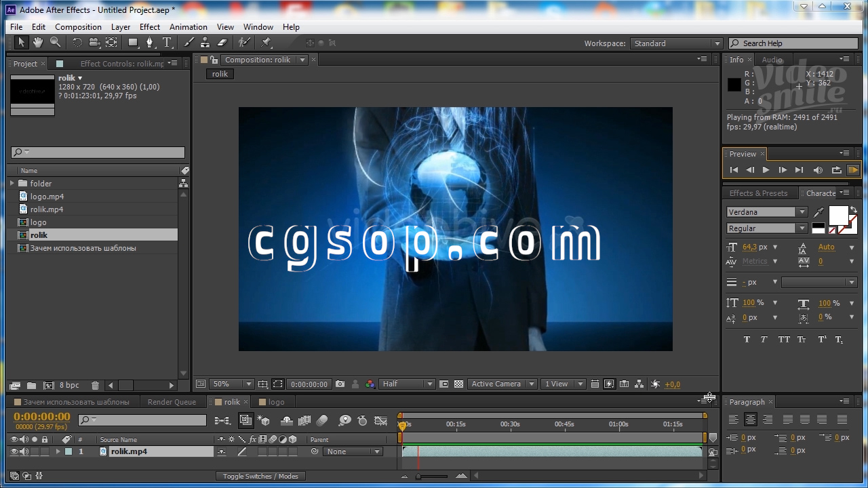Open the Graph Editor in timeline

pyautogui.click(x=380, y=421)
